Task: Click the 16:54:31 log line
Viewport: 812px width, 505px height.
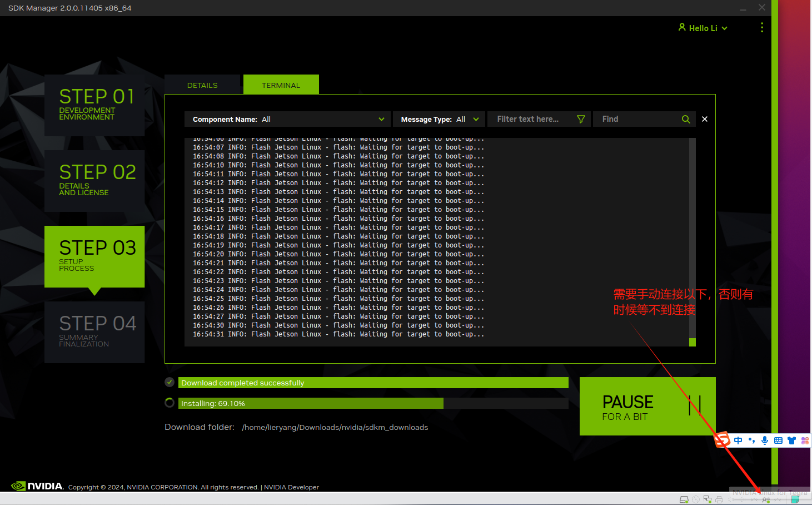Action: tap(338, 334)
